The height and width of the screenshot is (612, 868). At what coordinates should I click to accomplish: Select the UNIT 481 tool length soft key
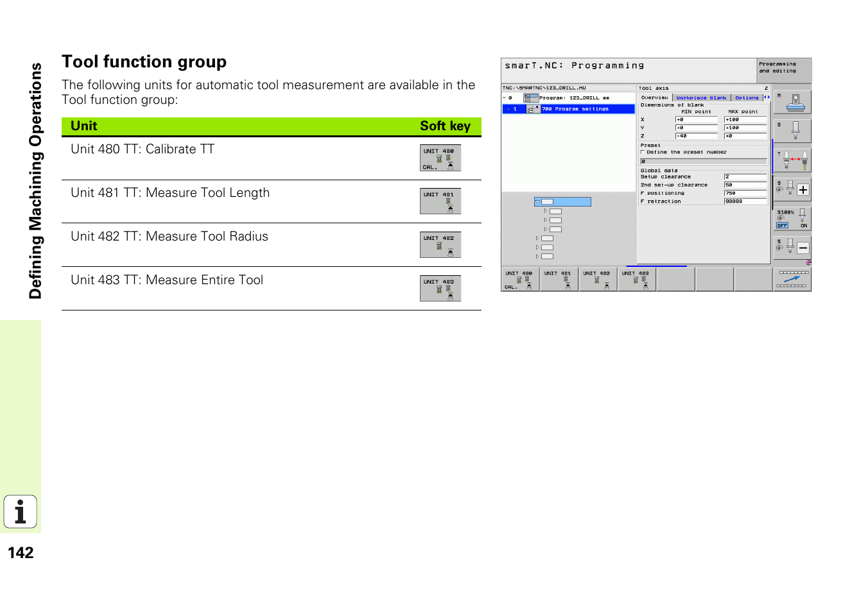click(x=559, y=280)
